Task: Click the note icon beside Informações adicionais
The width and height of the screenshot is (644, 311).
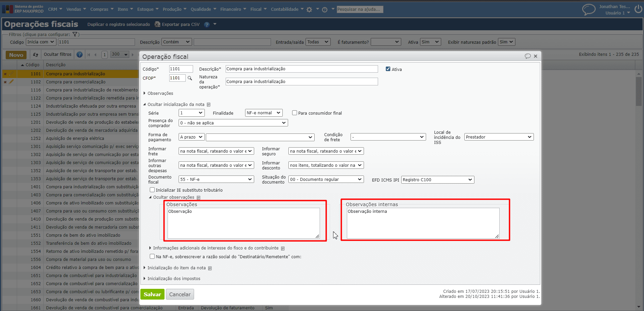Action: (283, 248)
